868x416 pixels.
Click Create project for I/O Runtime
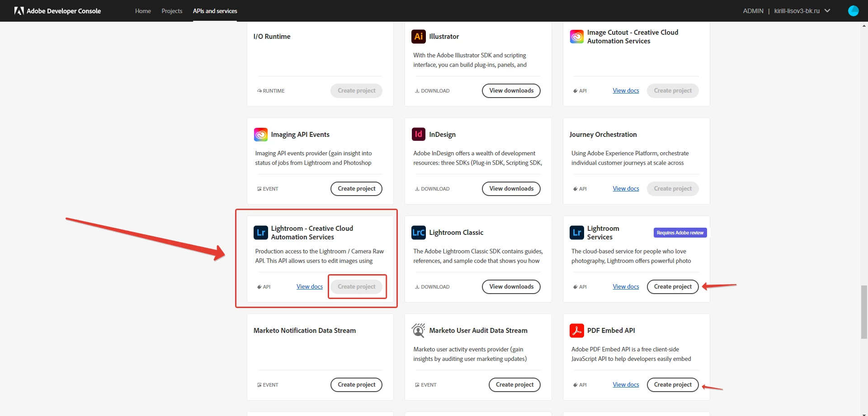[356, 91]
